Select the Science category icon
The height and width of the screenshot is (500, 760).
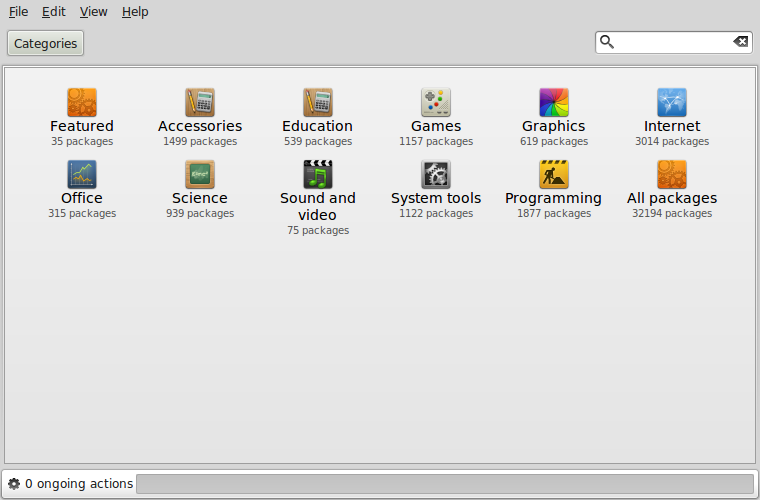click(200, 174)
